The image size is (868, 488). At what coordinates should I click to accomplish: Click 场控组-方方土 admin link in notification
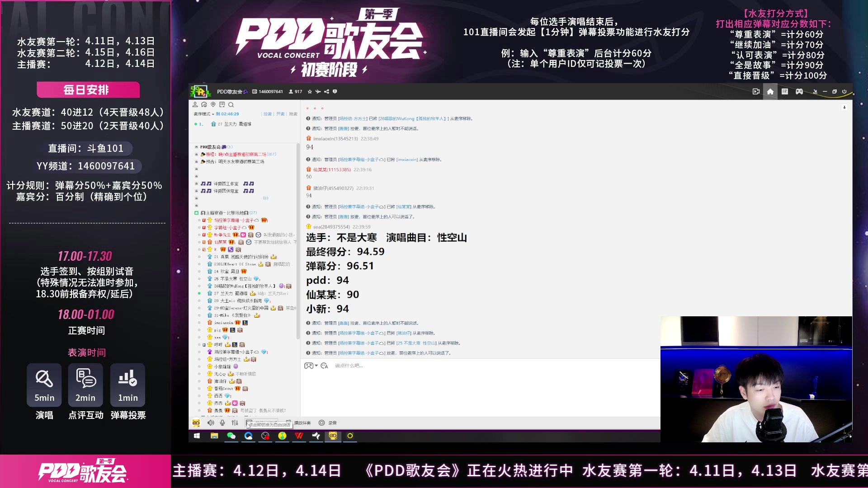tap(353, 119)
